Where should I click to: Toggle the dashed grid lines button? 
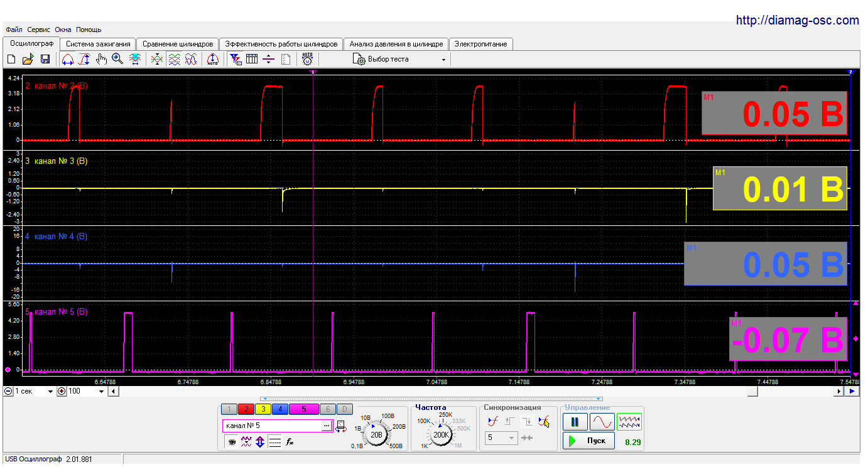coord(274,442)
